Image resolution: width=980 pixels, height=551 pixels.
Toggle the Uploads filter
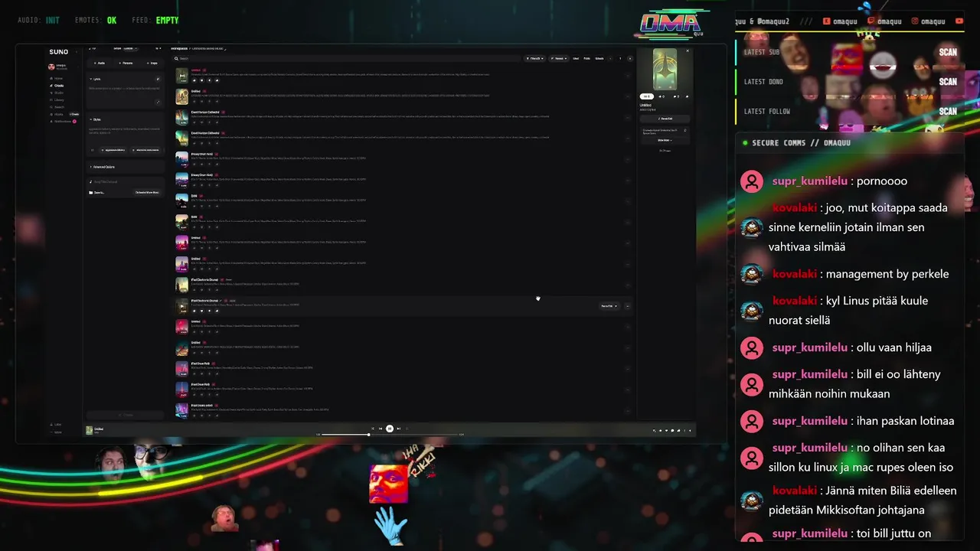(x=599, y=58)
